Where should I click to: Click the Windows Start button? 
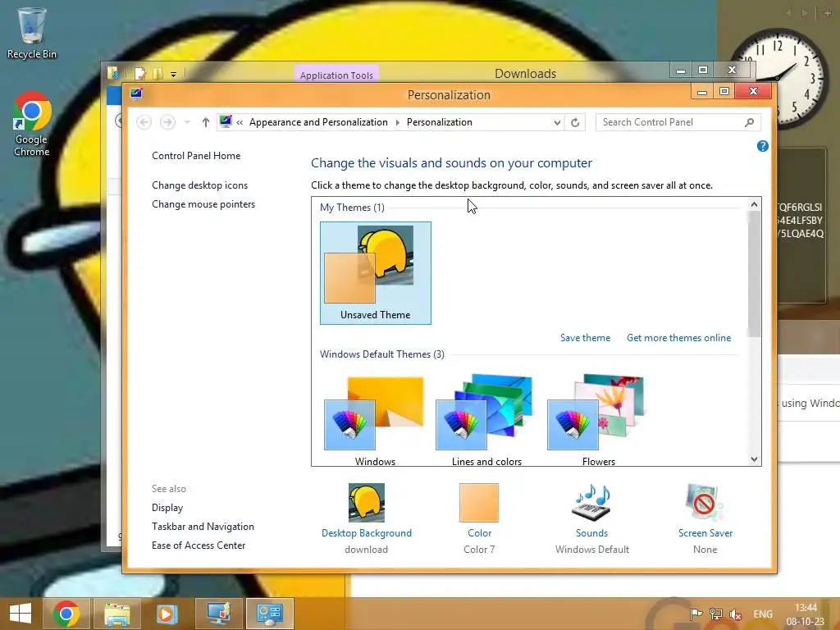point(21,614)
